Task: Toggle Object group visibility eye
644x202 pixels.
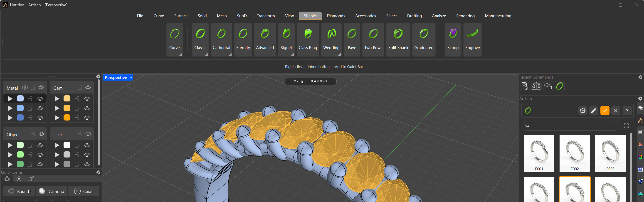Action: [41, 134]
